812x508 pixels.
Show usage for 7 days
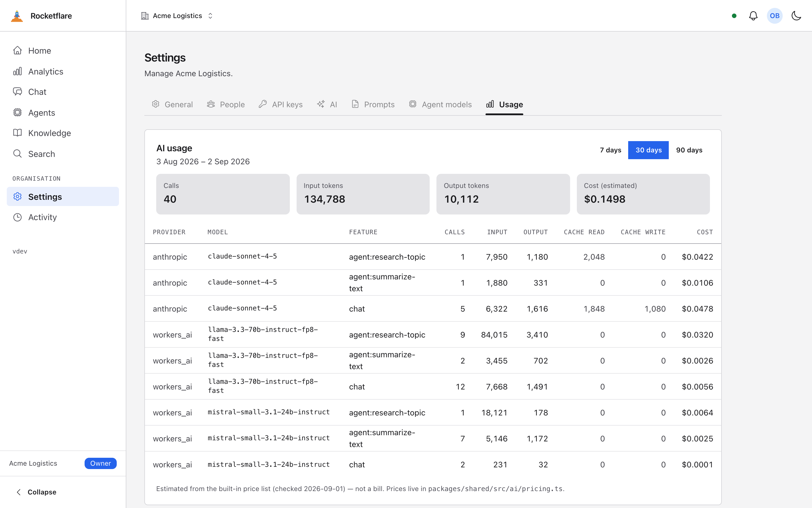pyautogui.click(x=610, y=150)
